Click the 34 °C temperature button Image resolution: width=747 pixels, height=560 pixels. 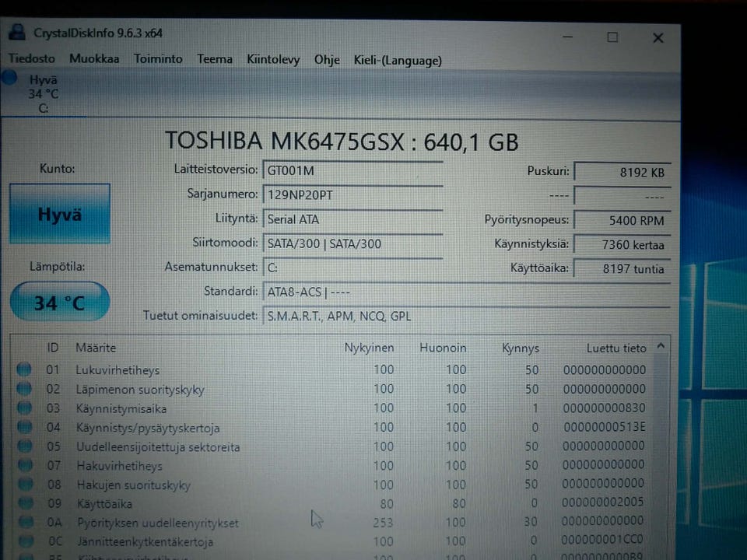60,303
